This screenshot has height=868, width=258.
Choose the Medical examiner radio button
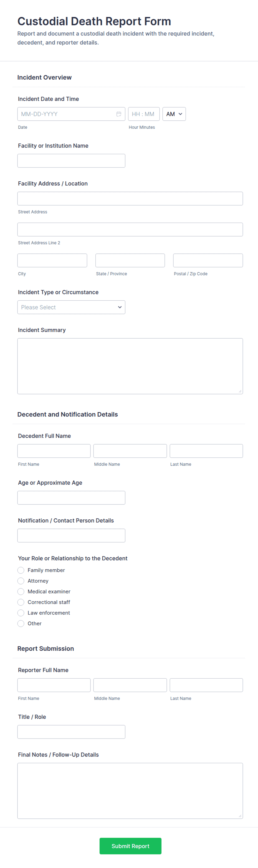point(21,591)
